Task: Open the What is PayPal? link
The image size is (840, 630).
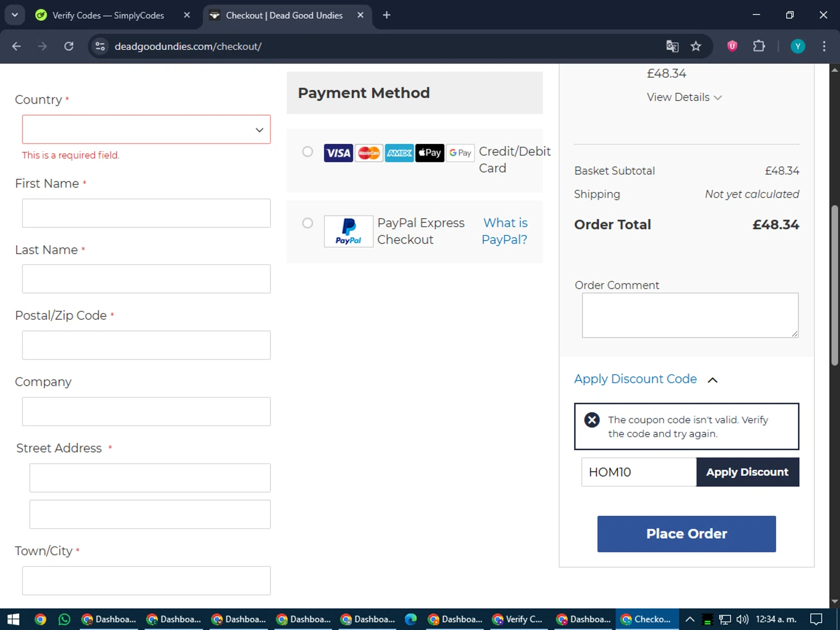Action: point(505,231)
